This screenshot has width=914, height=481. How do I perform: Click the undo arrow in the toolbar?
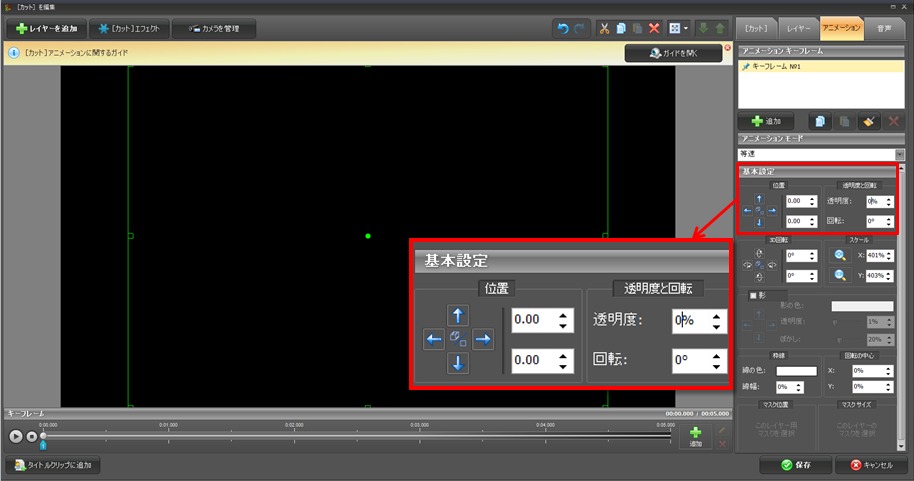pos(563,29)
